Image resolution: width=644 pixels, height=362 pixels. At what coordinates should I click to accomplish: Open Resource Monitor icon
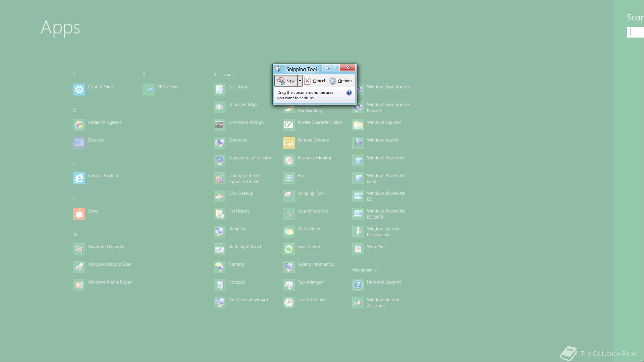coord(289,161)
